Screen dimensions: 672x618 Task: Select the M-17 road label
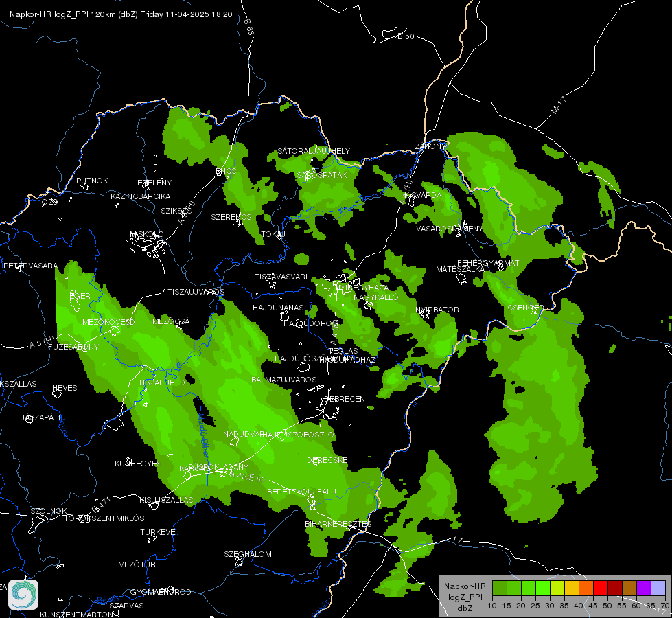pos(559,104)
